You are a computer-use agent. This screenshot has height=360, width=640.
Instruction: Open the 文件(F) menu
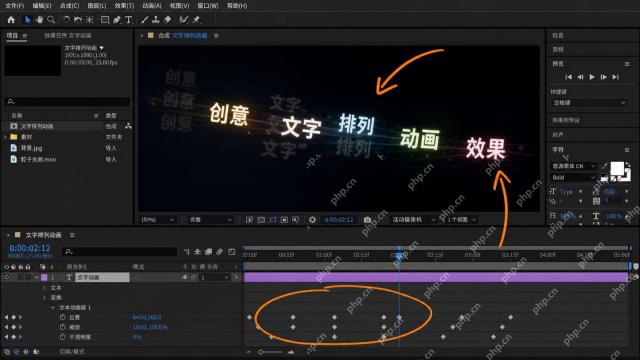(x=14, y=6)
